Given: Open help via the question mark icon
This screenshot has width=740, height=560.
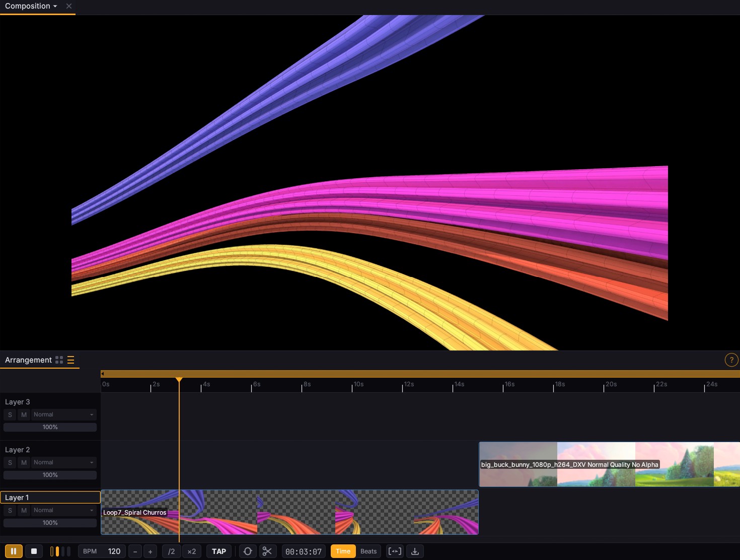Looking at the screenshot, I should point(731,360).
